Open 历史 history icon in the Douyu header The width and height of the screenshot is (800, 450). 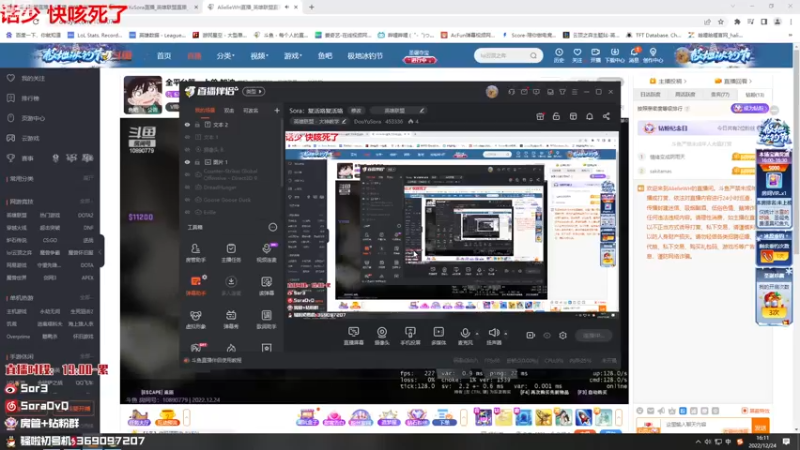point(559,55)
